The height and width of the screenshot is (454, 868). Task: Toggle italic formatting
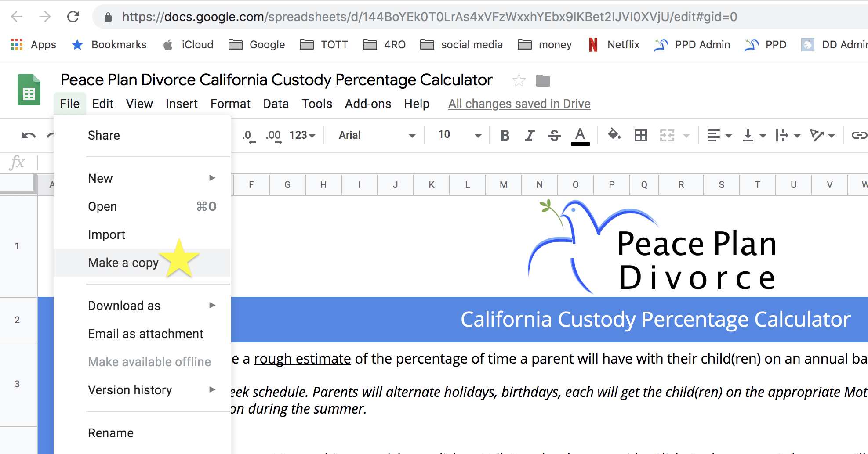click(x=530, y=135)
